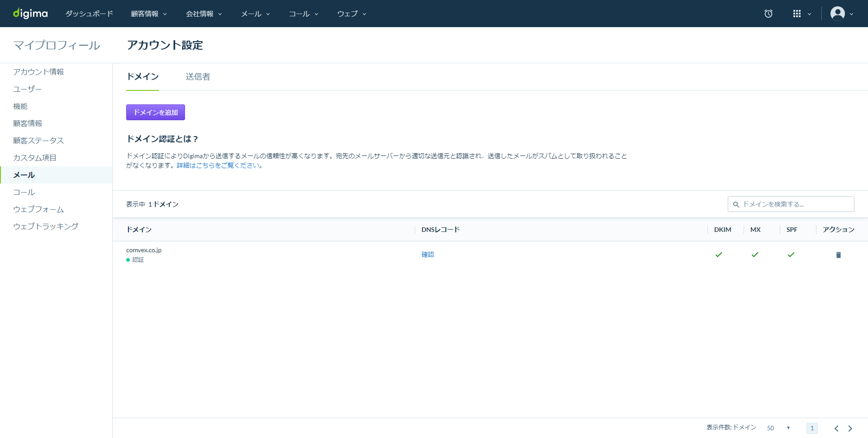This screenshot has width=868, height=438.
Task: Open the 50 items-per-page dropdown
Action: point(778,428)
